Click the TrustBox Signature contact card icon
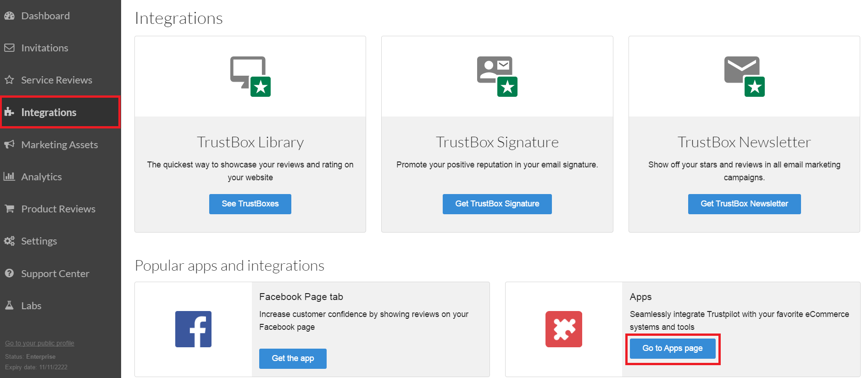Viewport: 868px width, 378px height. tap(497, 76)
